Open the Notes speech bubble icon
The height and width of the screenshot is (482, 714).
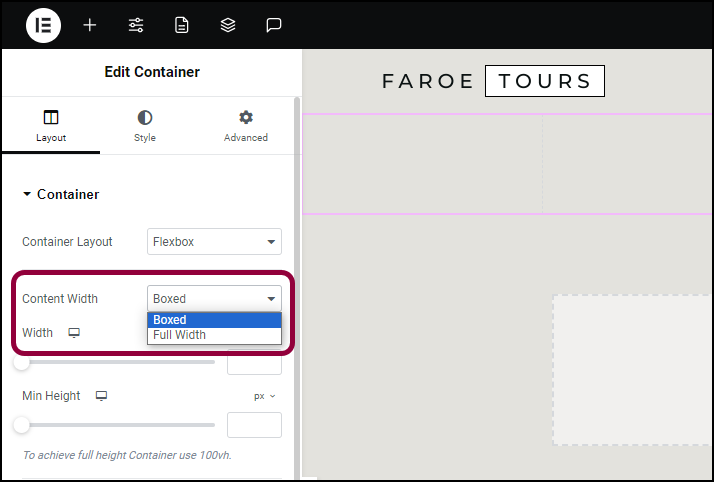coord(274,25)
